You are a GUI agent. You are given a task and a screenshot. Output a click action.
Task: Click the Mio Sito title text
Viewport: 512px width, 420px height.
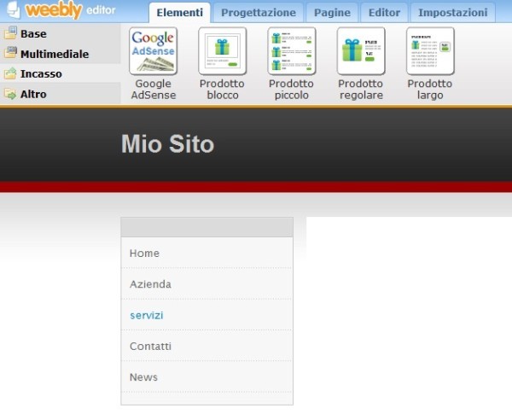167,143
